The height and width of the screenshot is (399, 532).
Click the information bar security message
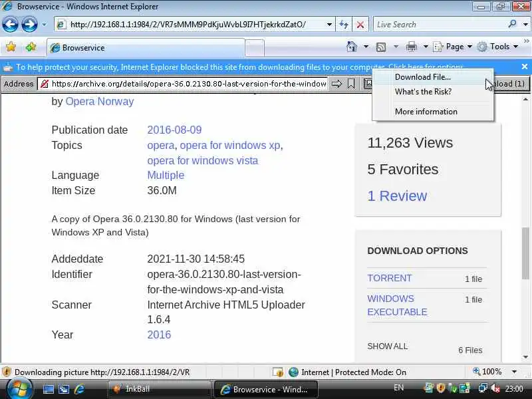point(239,67)
